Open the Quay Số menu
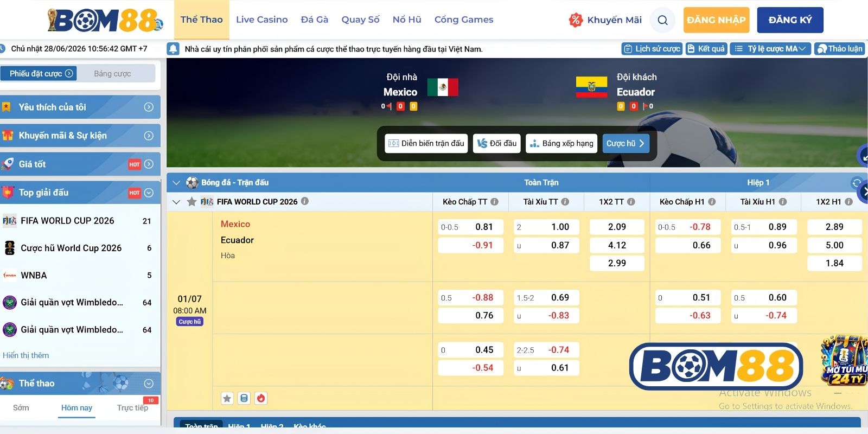This screenshot has height=434, width=868. (x=360, y=20)
